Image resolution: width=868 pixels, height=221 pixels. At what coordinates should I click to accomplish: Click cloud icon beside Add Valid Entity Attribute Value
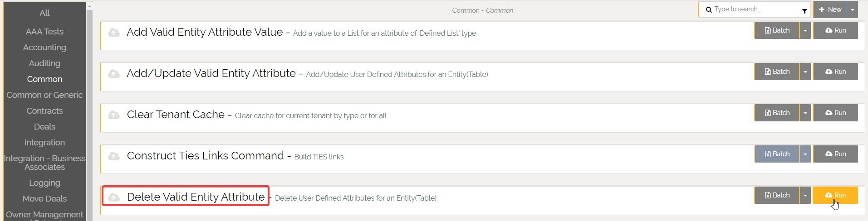[114, 33]
